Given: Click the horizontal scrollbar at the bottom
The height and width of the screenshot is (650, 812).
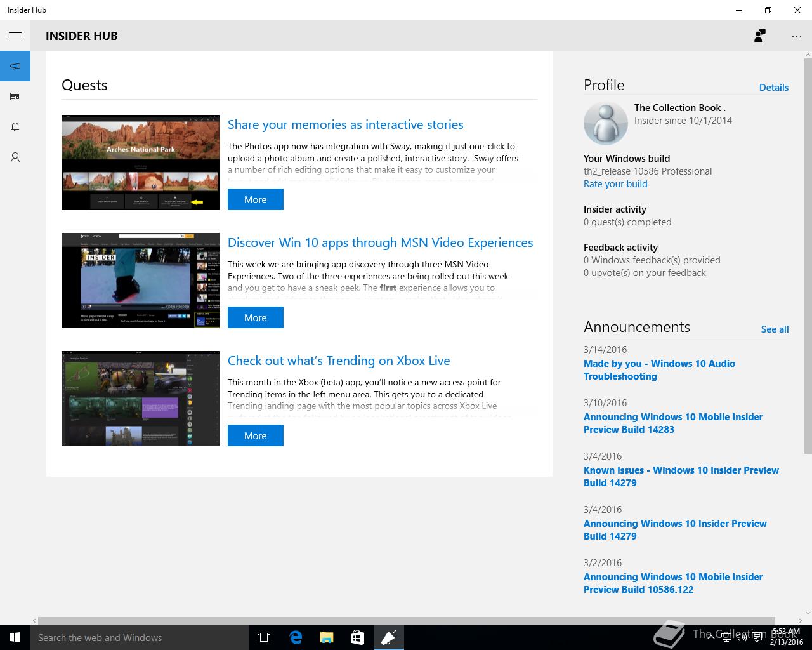Looking at the screenshot, I should point(406,620).
